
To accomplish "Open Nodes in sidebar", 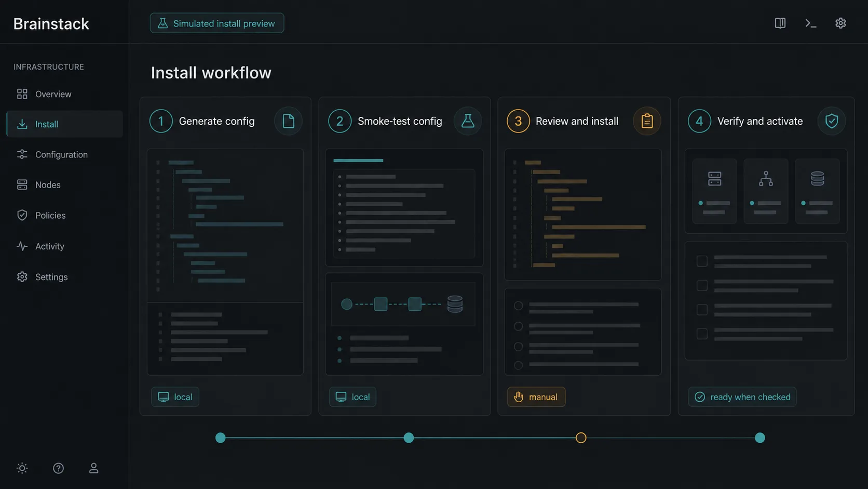I will pos(65,184).
